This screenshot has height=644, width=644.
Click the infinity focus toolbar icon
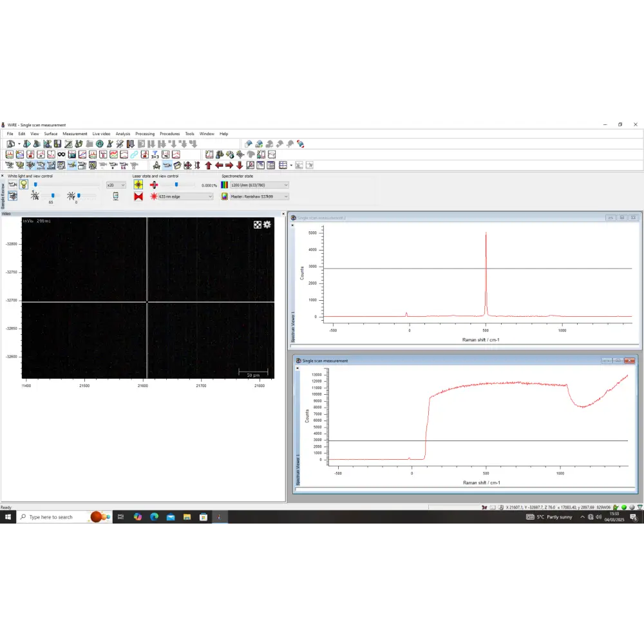click(x=61, y=154)
